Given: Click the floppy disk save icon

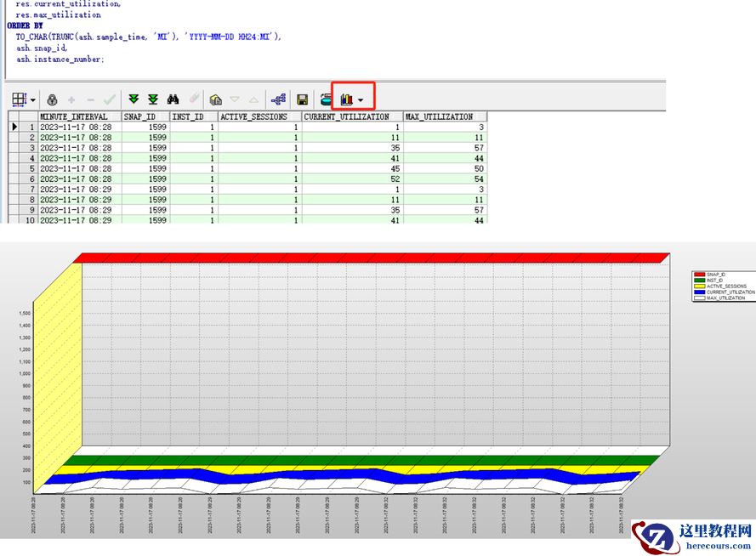Looking at the screenshot, I should [302, 99].
